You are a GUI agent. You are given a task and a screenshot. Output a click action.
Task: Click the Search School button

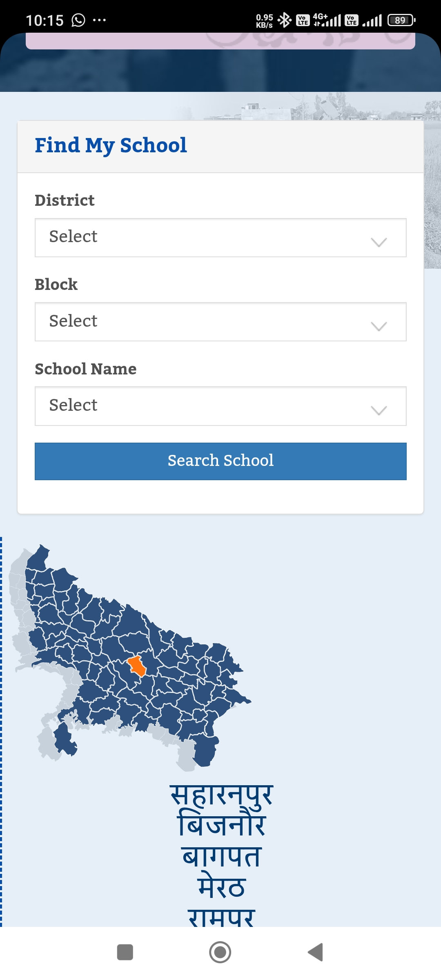pos(220,461)
